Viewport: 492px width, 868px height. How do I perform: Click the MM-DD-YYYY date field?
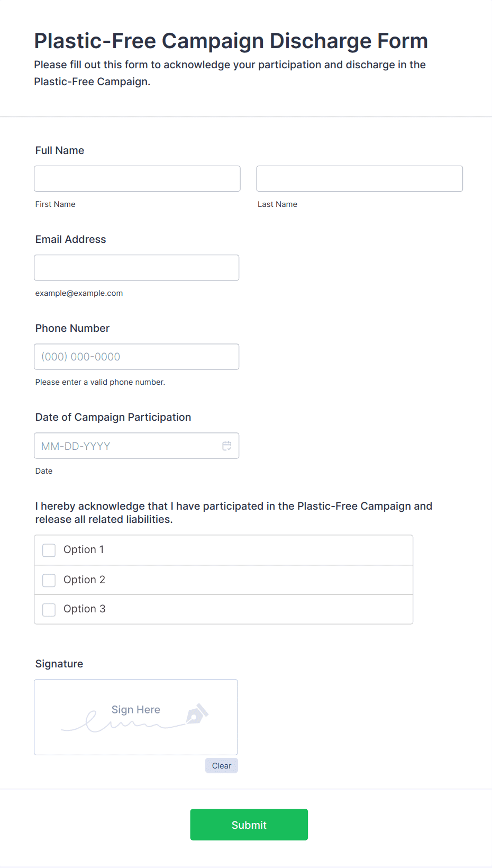pyautogui.click(x=136, y=446)
